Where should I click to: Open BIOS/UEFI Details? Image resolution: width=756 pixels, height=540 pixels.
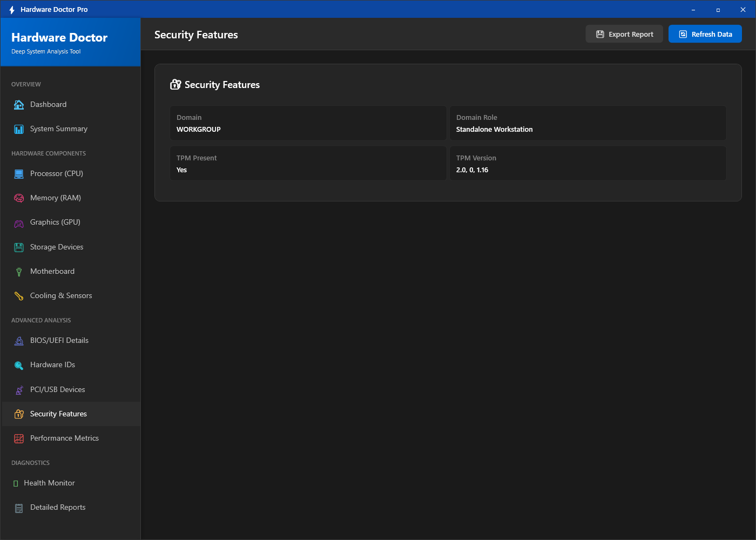click(71, 341)
